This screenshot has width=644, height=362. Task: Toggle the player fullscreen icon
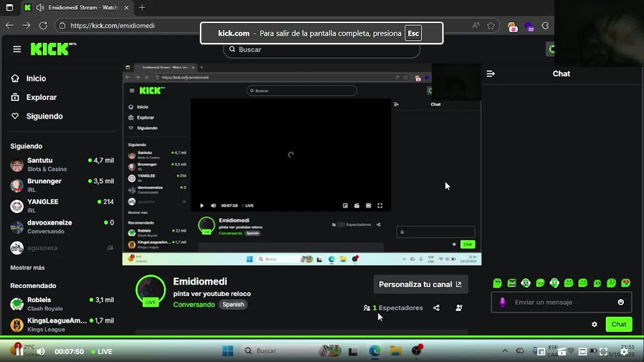[x=603, y=352]
